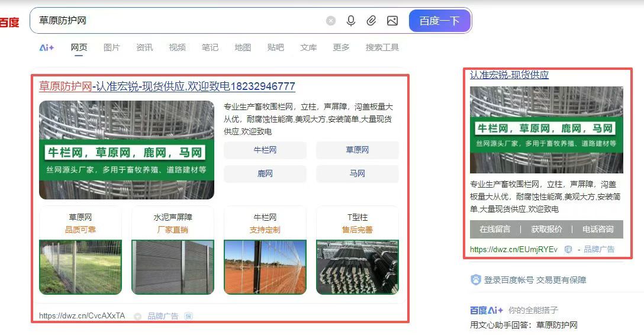Expand the arrow icon after dwz.cn/CvcAXxTA

click(x=137, y=316)
